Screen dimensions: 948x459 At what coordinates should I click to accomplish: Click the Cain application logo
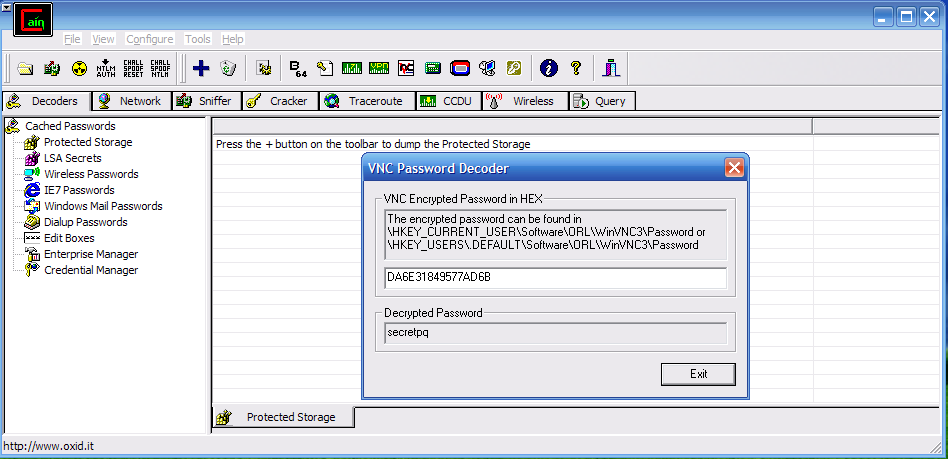point(33,19)
